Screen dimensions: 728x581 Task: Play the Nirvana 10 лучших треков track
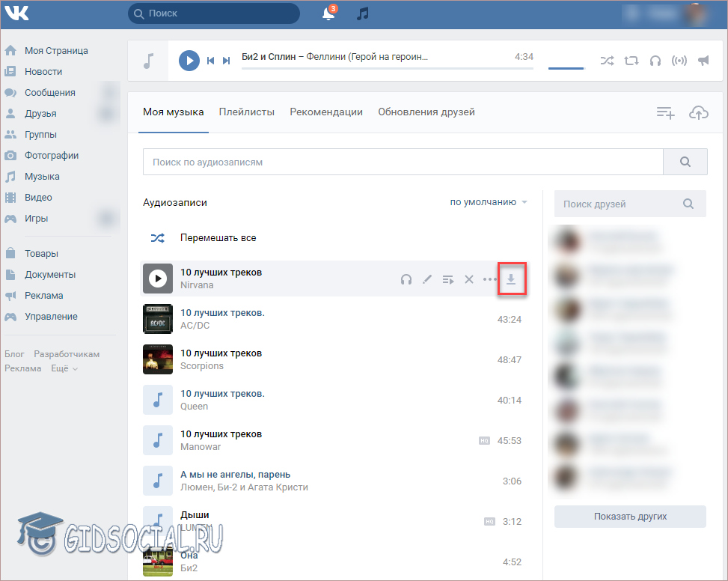click(x=157, y=279)
